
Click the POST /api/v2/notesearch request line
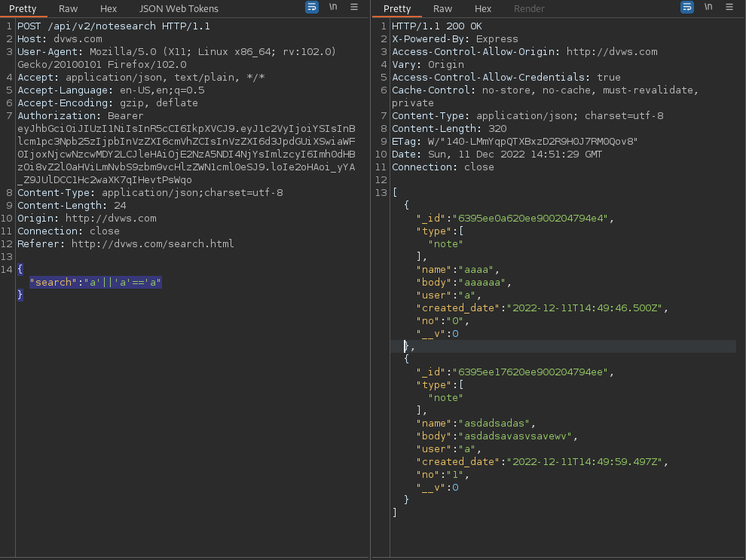pos(114,26)
